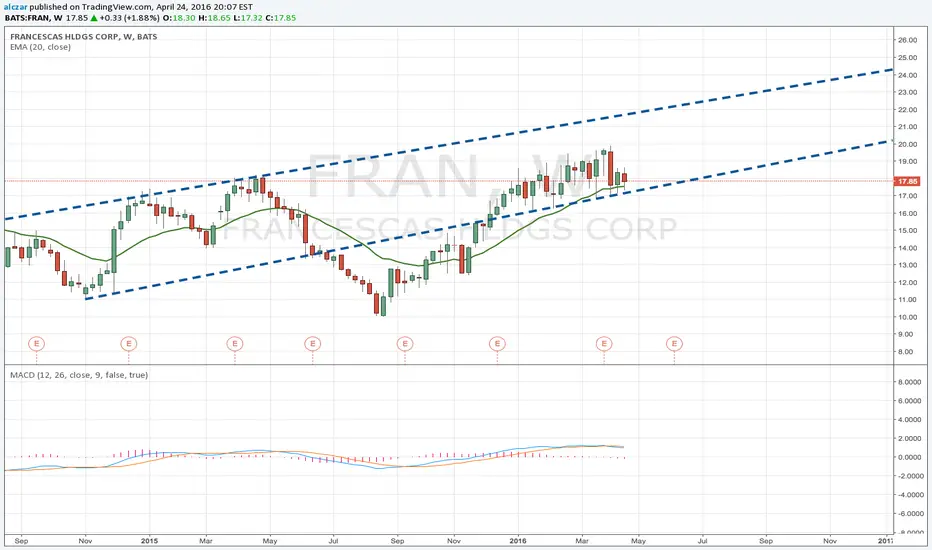The image size is (932, 550).
Task: Click the earnings marker near September 2014
Action: pos(36,344)
